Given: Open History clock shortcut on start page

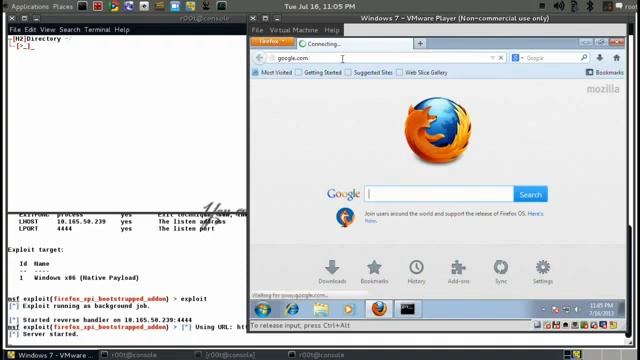Looking at the screenshot, I should click(416, 272).
